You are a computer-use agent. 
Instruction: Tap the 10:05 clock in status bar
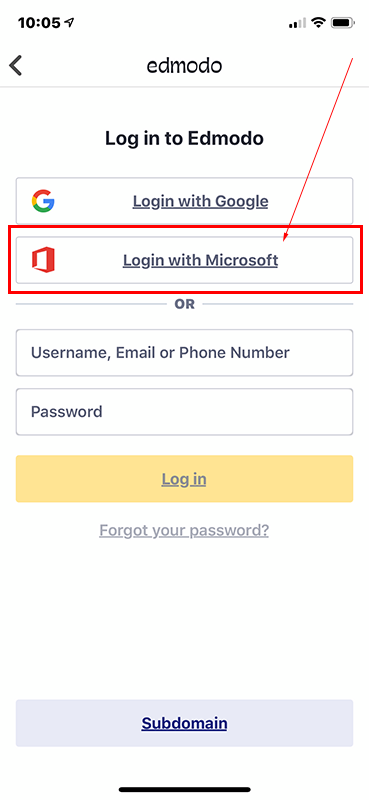pyautogui.click(x=39, y=22)
